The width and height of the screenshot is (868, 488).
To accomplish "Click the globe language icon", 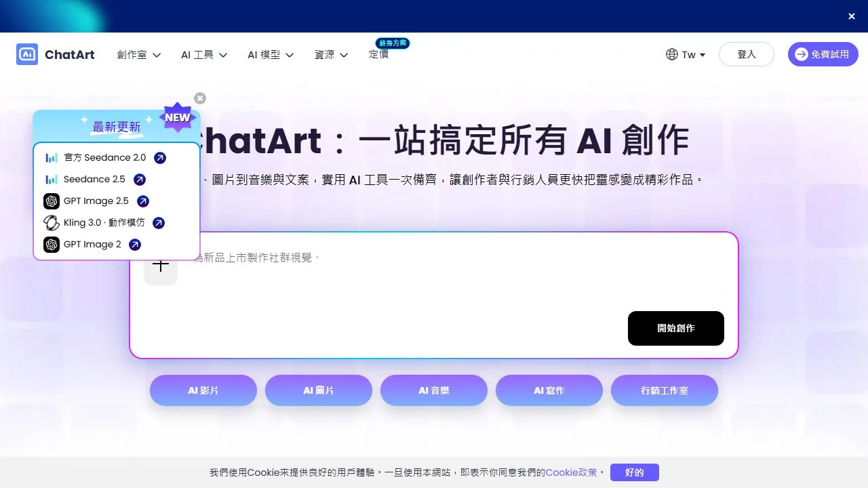I will 672,55.
